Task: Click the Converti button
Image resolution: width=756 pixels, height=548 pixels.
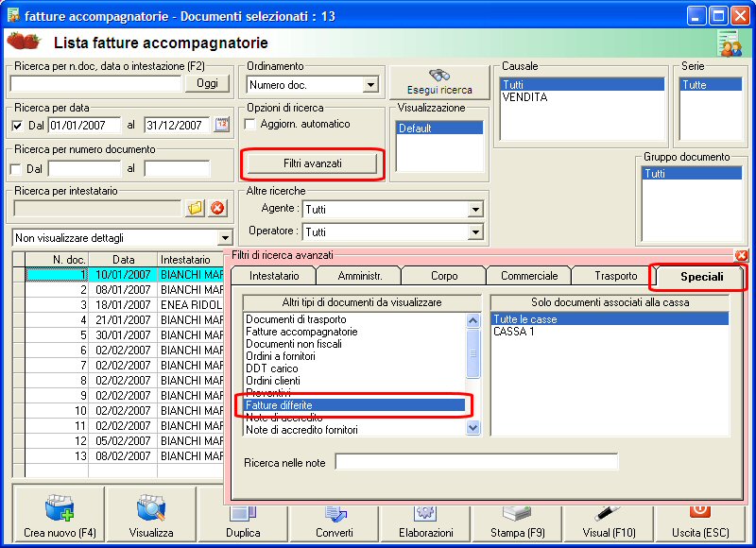Action: pyautogui.click(x=335, y=523)
